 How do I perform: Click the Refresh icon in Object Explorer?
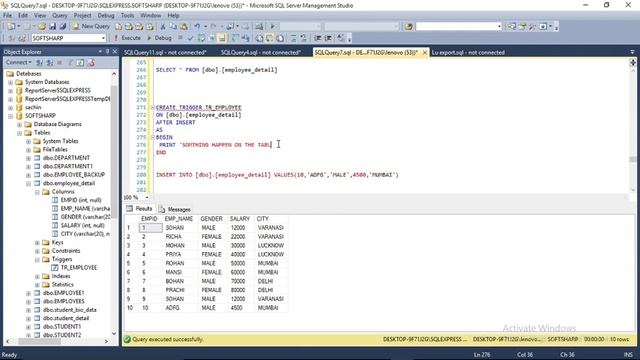pyautogui.click(x=80, y=62)
